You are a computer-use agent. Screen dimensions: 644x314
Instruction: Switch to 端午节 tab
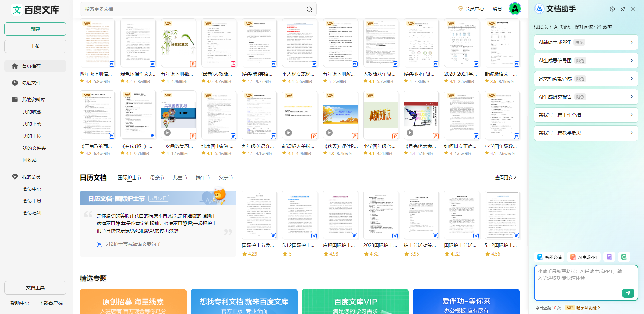(x=203, y=178)
